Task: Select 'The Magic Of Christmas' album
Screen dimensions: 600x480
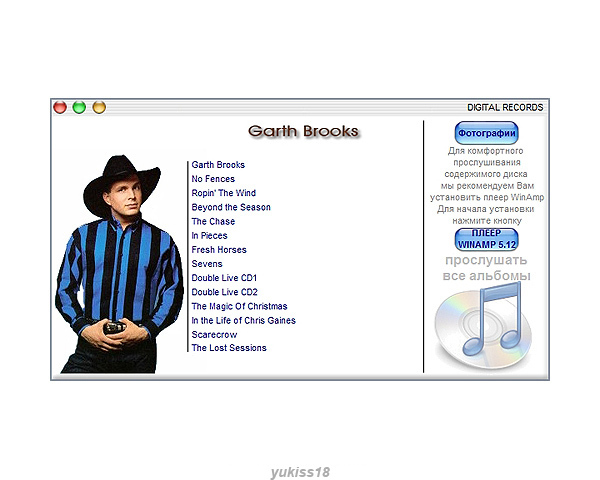Action: click(x=240, y=307)
